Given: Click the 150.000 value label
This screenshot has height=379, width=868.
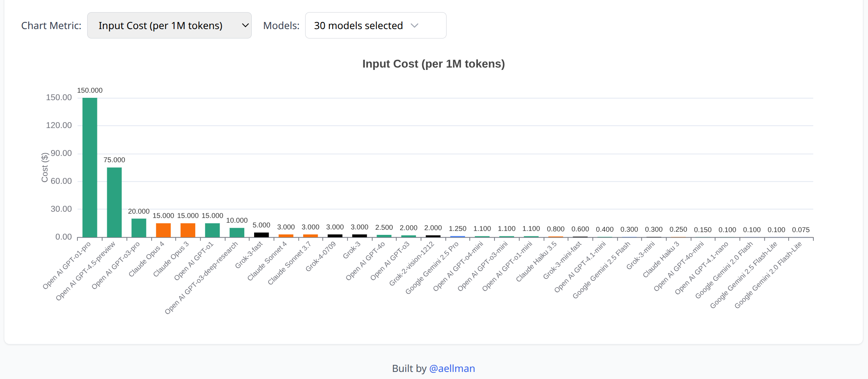Looking at the screenshot, I should tap(90, 90).
